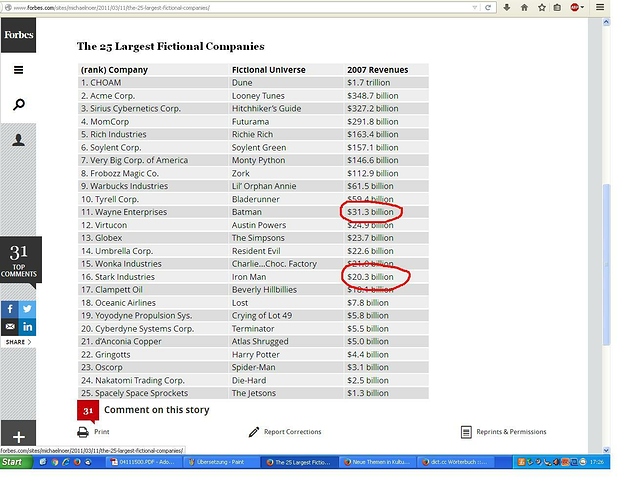Switch to 04111500.PDF Adobe taskbar item

pyautogui.click(x=143, y=462)
